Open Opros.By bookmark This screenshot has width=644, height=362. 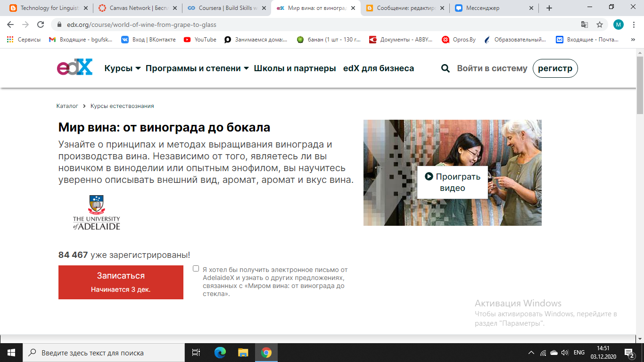click(459, 40)
